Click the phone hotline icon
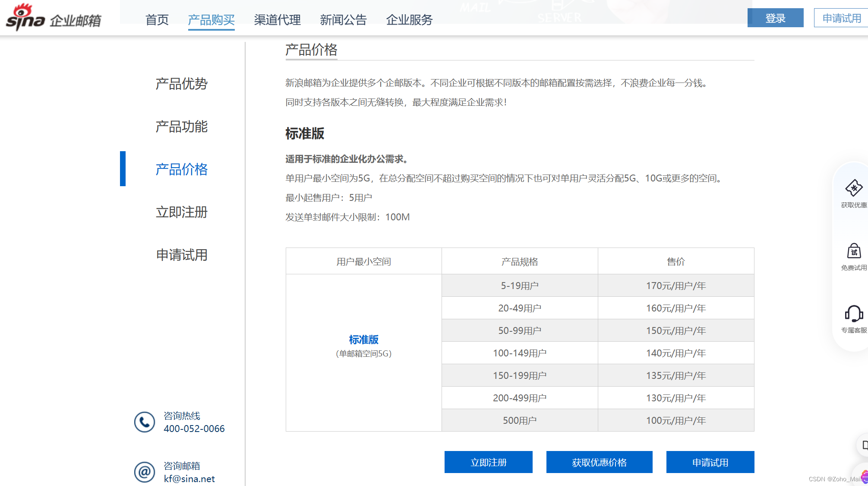 (145, 422)
